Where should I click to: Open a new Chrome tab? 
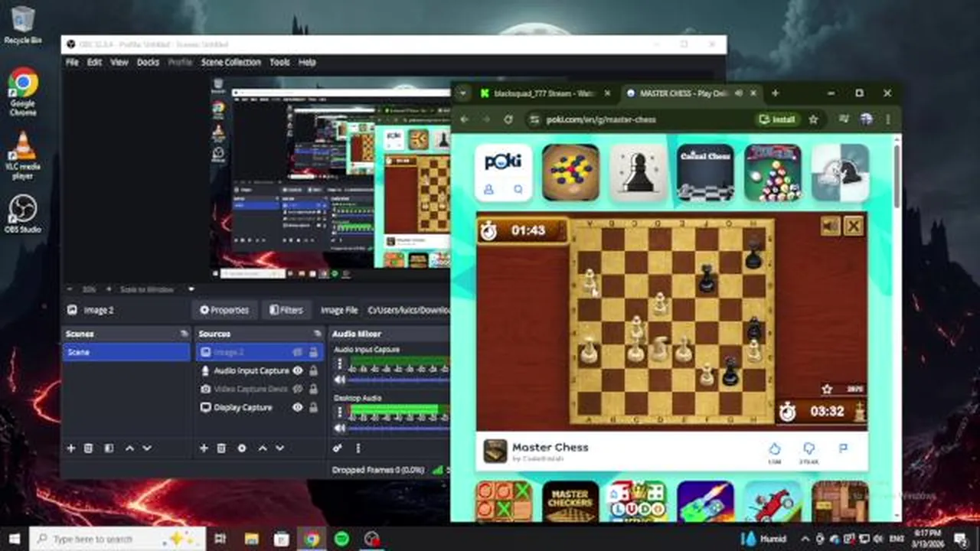(776, 93)
